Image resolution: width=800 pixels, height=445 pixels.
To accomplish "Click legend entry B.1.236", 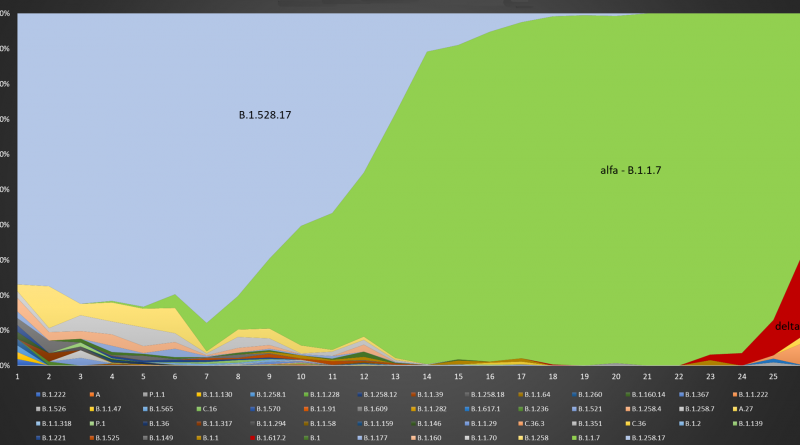I will tap(533, 409).
